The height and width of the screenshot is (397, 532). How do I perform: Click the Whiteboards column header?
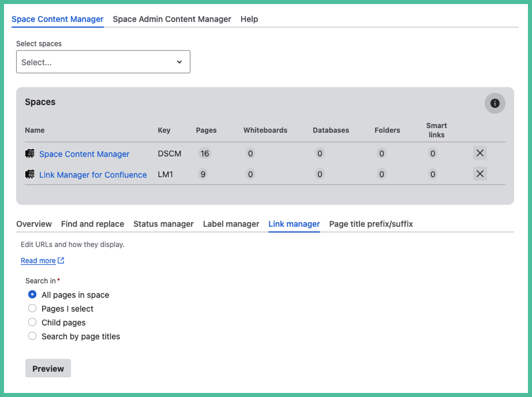tap(265, 130)
